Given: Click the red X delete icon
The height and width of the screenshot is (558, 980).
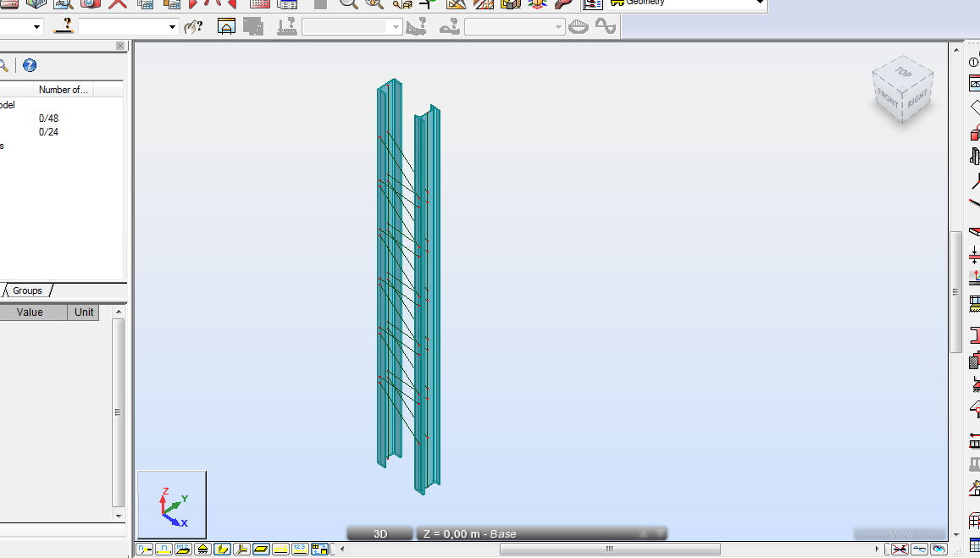Looking at the screenshot, I should [118, 3].
